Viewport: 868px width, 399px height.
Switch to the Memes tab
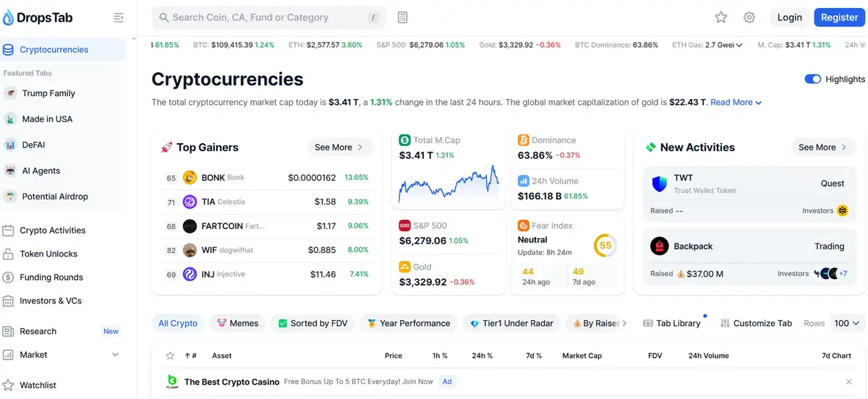[x=237, y=323]
